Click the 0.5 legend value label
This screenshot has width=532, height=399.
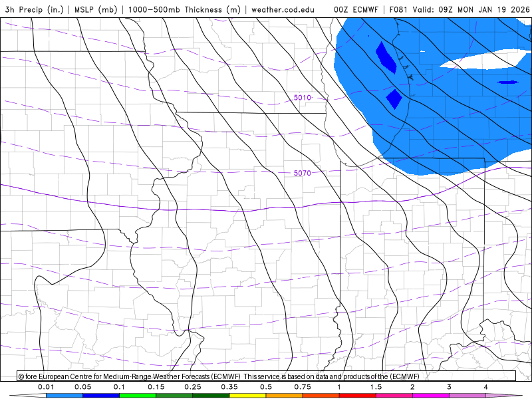point(266,387)
